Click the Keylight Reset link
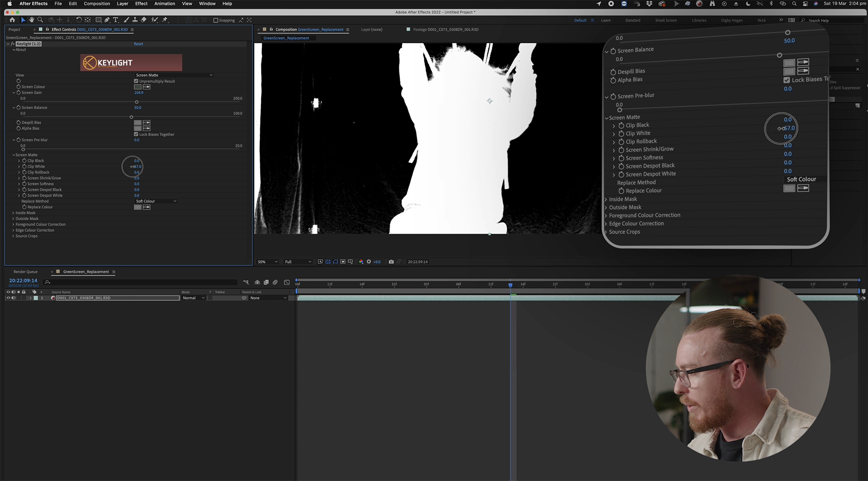This screenshot has width=868, height=481. pyautogui.click(x=138, y=44)
